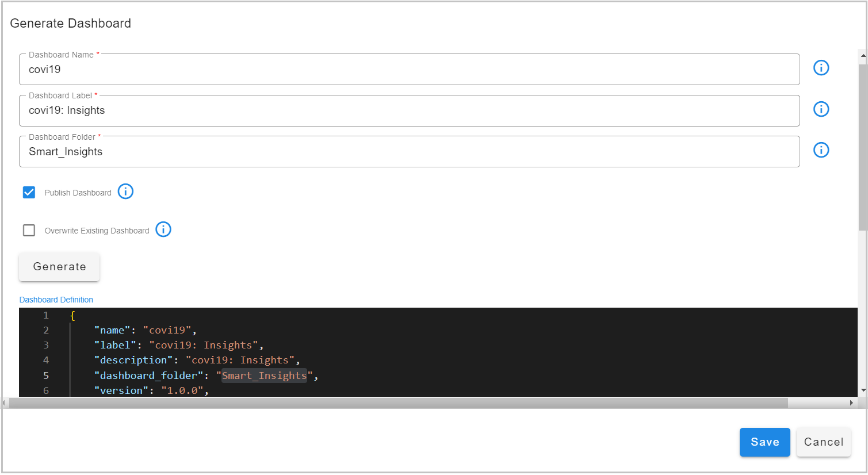
Task: Click inside the Dashboard Folder input field
Action: click(x=230, y=151)
